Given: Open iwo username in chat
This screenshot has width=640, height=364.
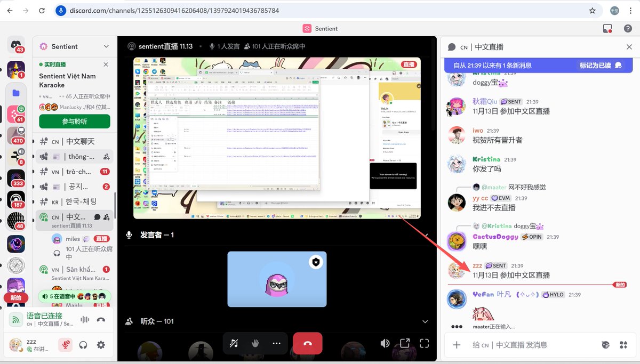Looking at the screenshot, I should coord(478,131).
